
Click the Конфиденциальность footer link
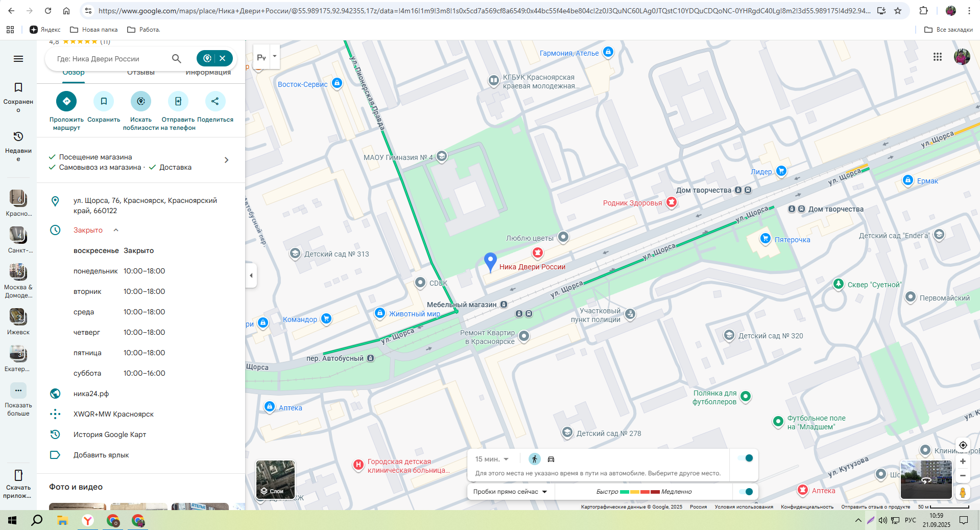807,507
